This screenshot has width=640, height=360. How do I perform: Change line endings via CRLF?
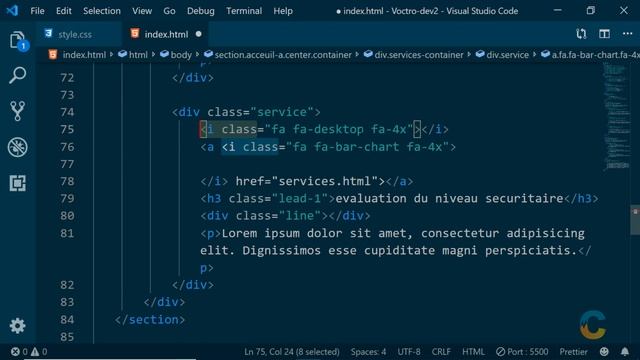[x=441, y=352]
